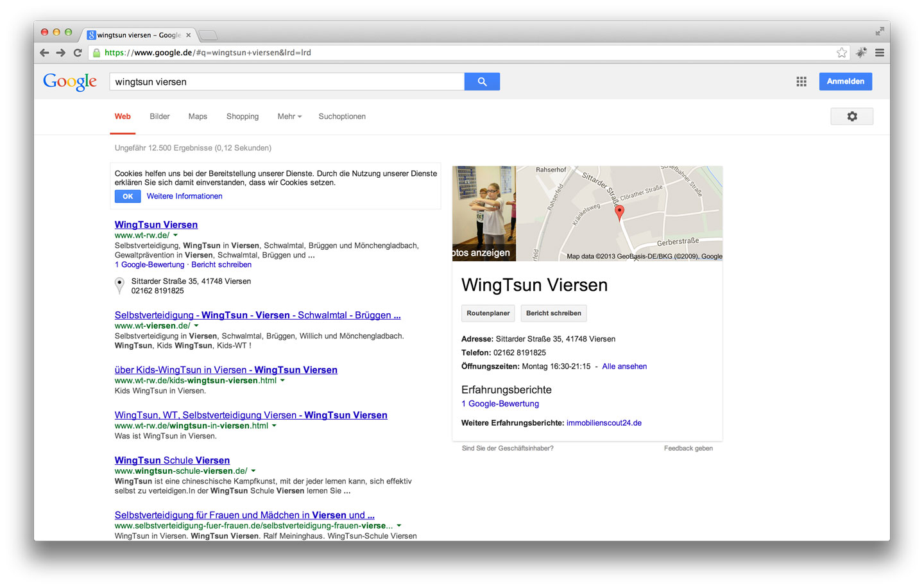Viewport: 924px width, 588px height.
Task: Open über Kids-WingTsun in Viersen result
Action: click(x=226, y=370)
